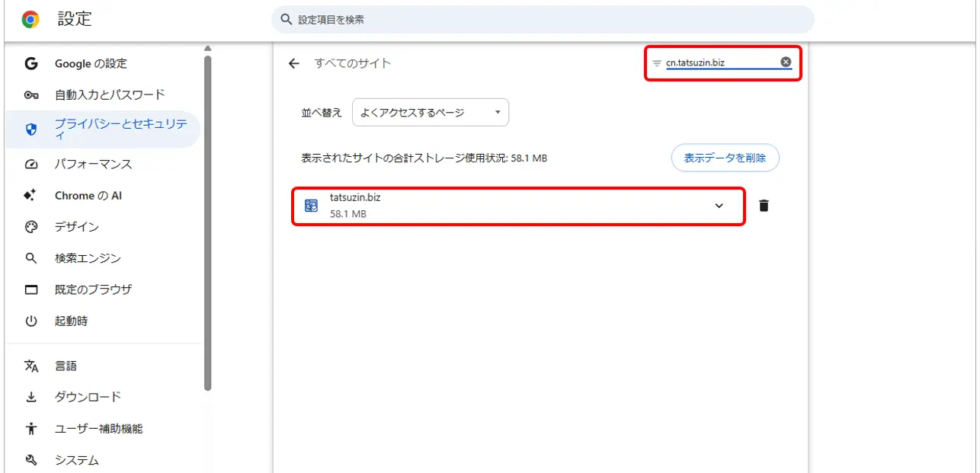This screenshot has height=473, width=980.
Task: Click the key icon for 自動入力とパスワード
Action: [31, 95]
